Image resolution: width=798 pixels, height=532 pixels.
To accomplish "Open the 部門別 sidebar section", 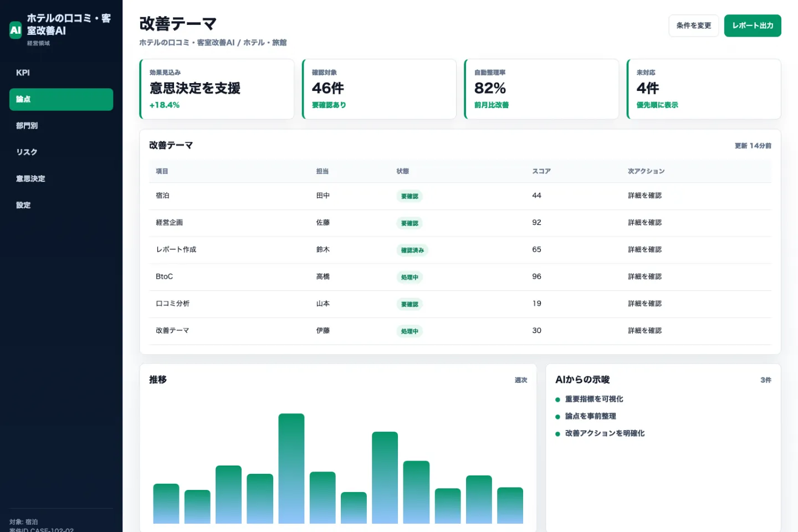I will [61, 126].
